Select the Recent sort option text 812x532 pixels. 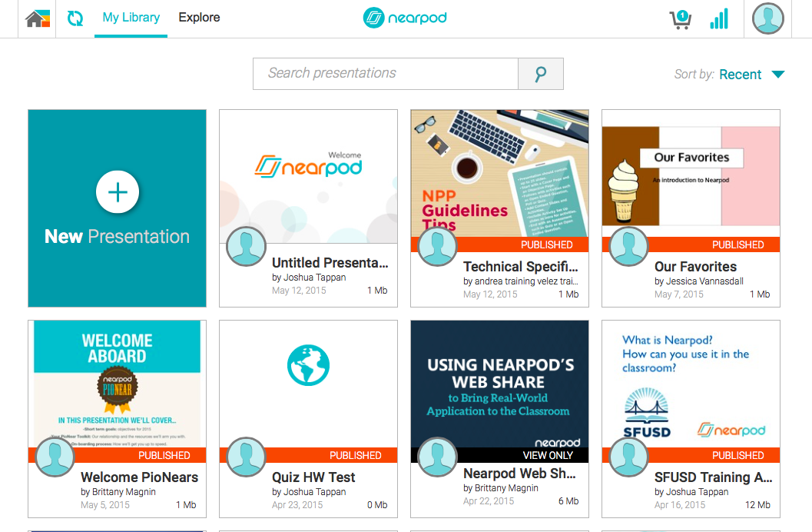click(740, 75)
